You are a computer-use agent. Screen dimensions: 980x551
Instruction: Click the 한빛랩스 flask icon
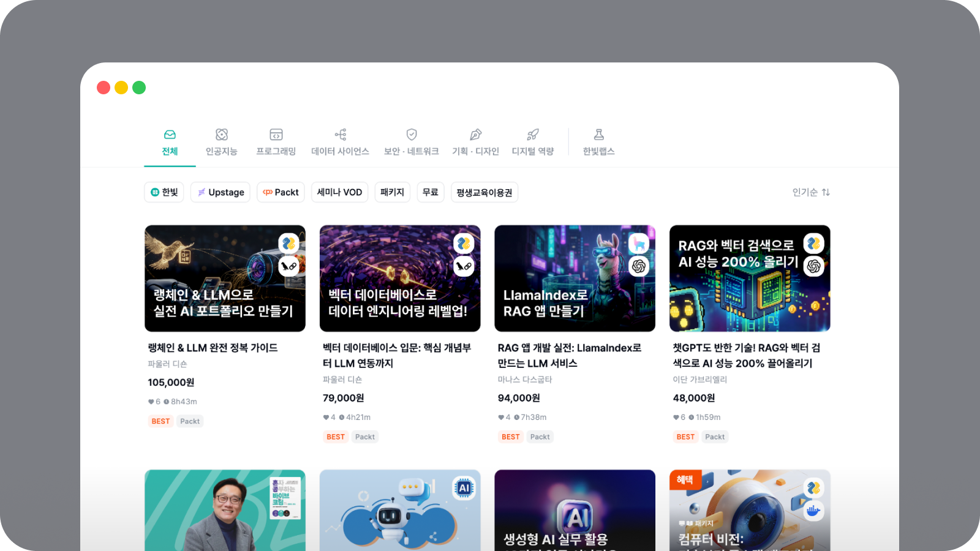pos(599,134)
